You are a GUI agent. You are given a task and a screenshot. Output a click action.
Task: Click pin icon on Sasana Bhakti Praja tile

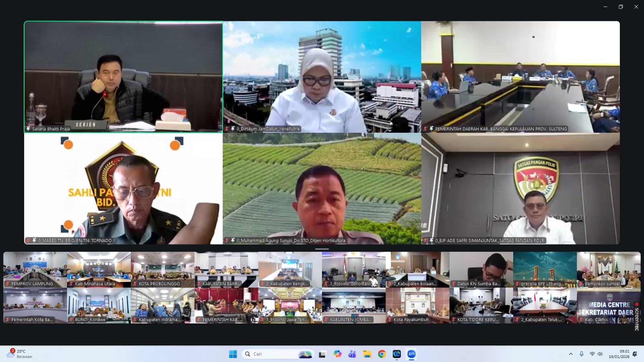coord(28,129)
